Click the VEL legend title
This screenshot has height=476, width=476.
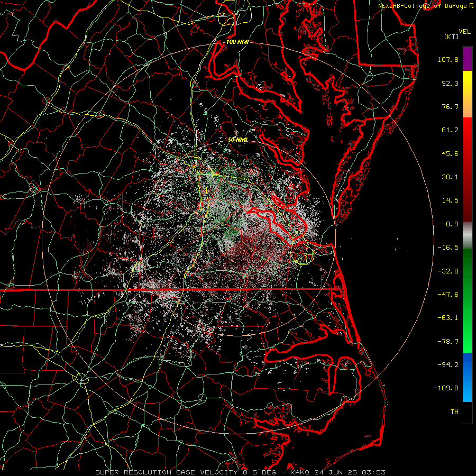(464, 32)
